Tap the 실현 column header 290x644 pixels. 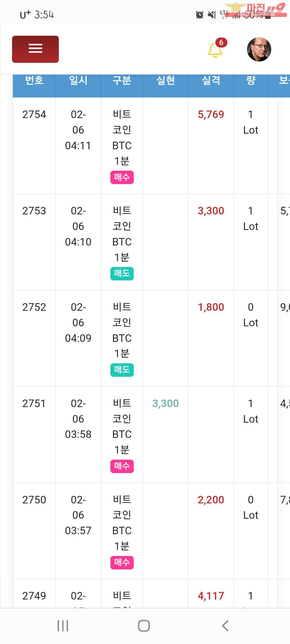pos(165,80)
